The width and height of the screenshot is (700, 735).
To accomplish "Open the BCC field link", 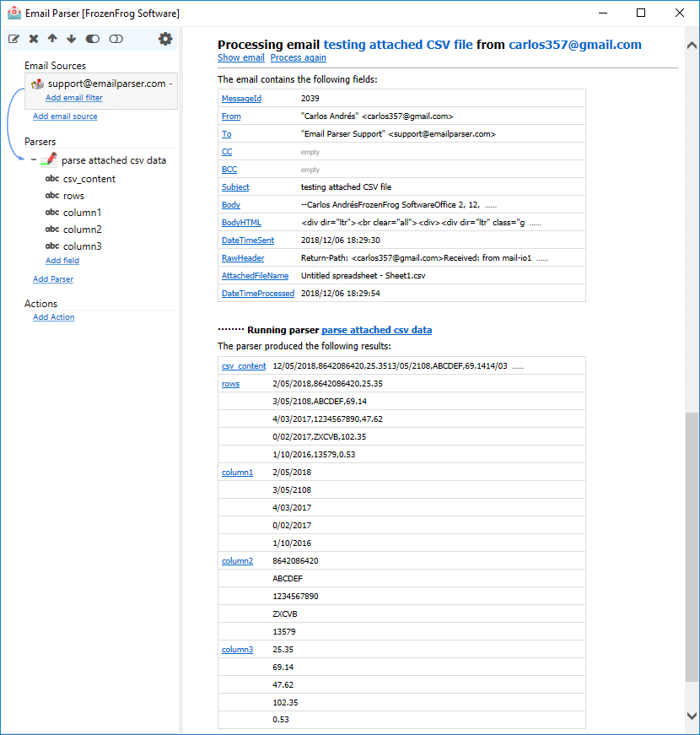I will pyautogui.click(x=229, y=170).
